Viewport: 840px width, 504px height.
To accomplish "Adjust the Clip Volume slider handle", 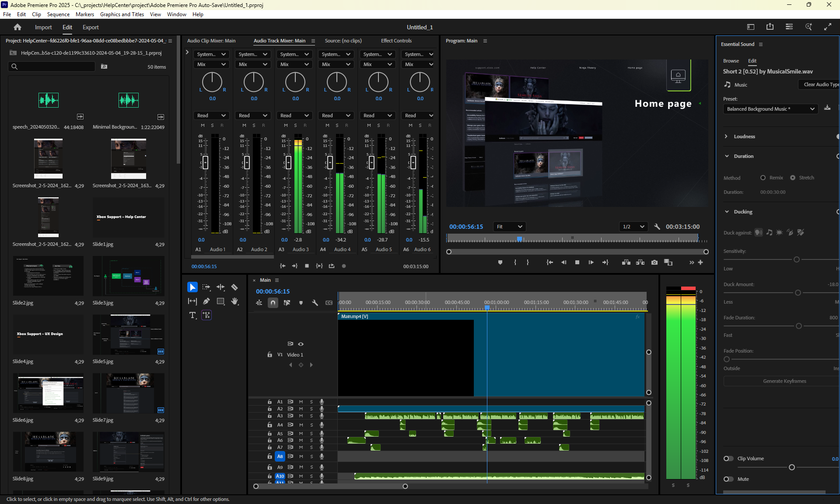I will (791, 467).
